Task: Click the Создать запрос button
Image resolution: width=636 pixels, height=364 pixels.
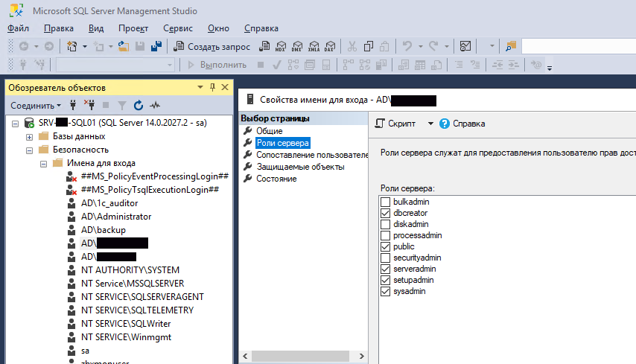Action: click(212, 47)
